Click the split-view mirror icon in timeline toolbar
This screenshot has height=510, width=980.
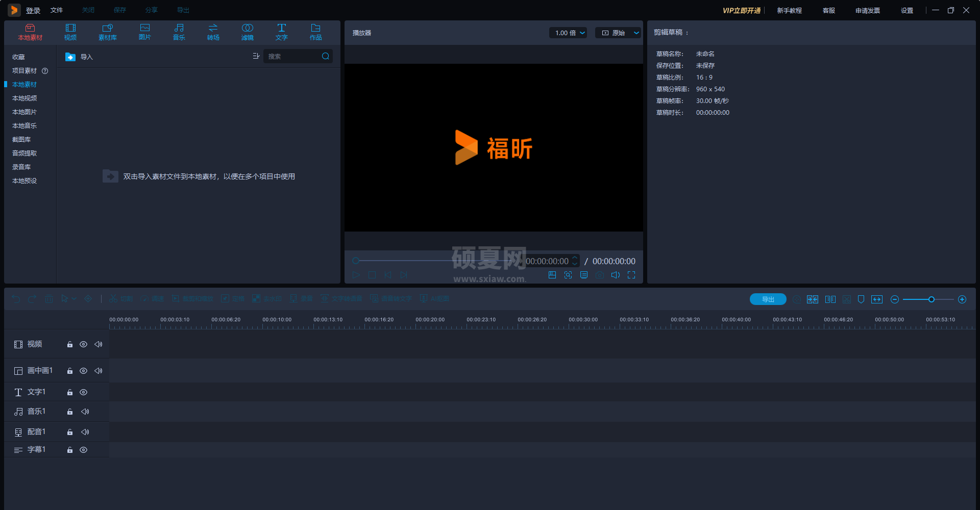tap(830, 299)
